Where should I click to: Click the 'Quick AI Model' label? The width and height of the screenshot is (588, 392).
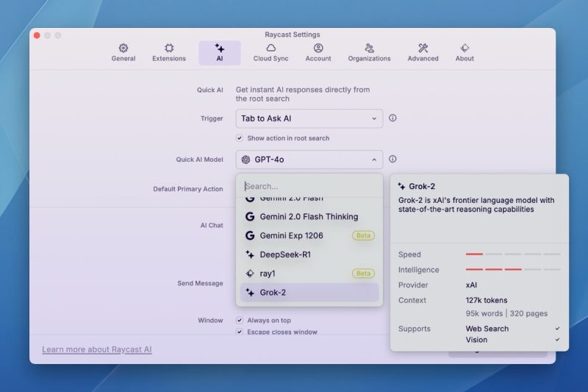tap(199, 160)
